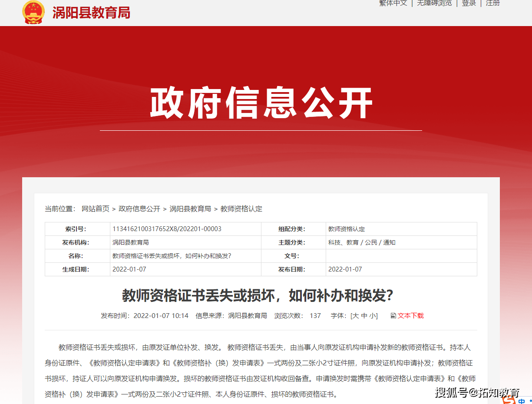Screen dimensions: 532x404
Task: Click the 主题分类 label cell
Action: pos(294,242)
